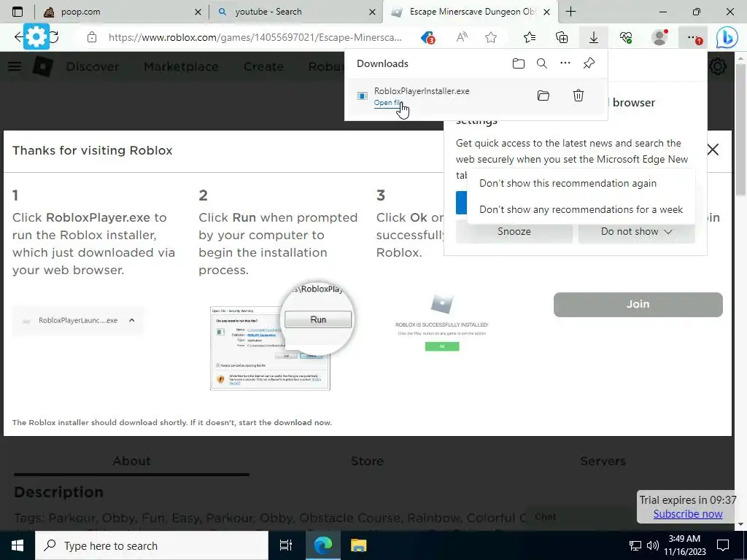This screenshot has height=560, width=747.
Task: Open Microsoft Edge from taskbar
Action: coord(322,545)
